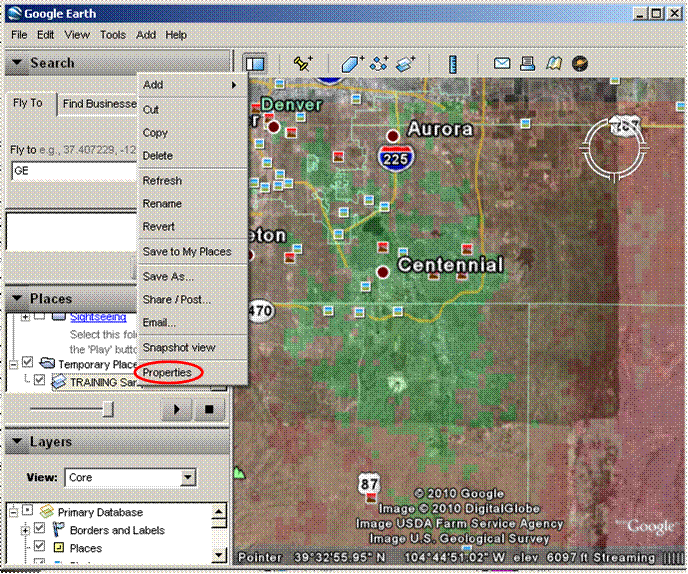This screenshot has width=688, height=574.
Task: Open the Tools menu
Action: [113, 35]
